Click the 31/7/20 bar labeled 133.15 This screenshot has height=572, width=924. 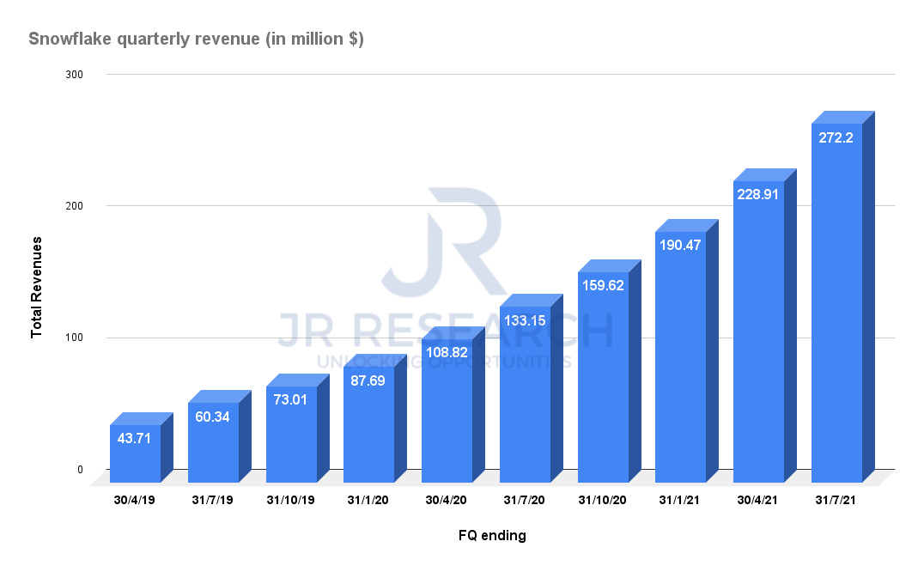(x=531, y=388)
